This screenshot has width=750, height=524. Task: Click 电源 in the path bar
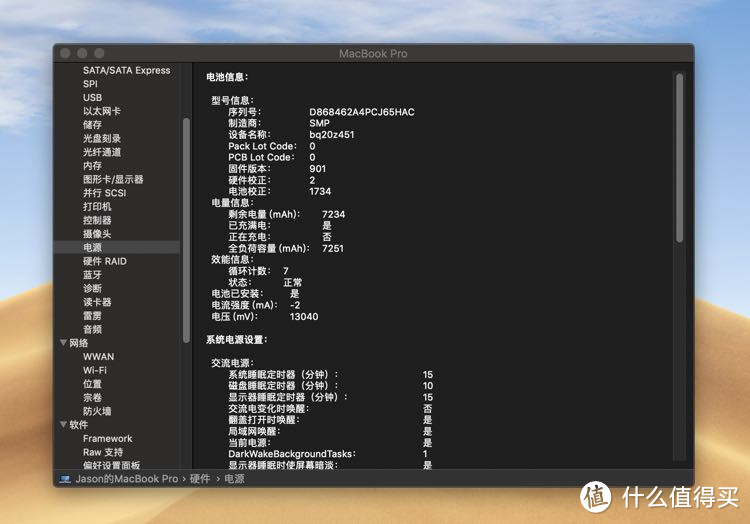coord(234,479)
